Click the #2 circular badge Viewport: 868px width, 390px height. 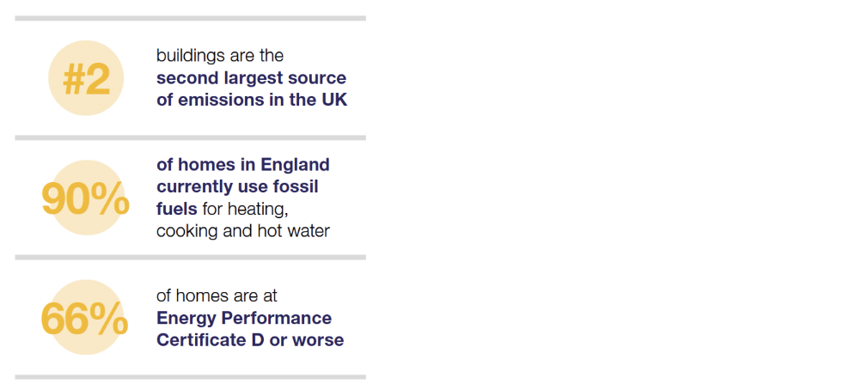point(86,78)
